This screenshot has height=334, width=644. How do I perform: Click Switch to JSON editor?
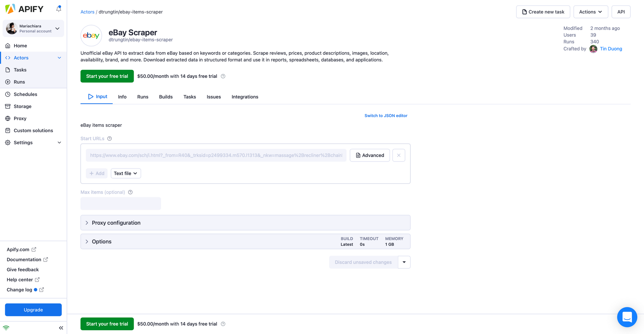click(x=386, y=116)
